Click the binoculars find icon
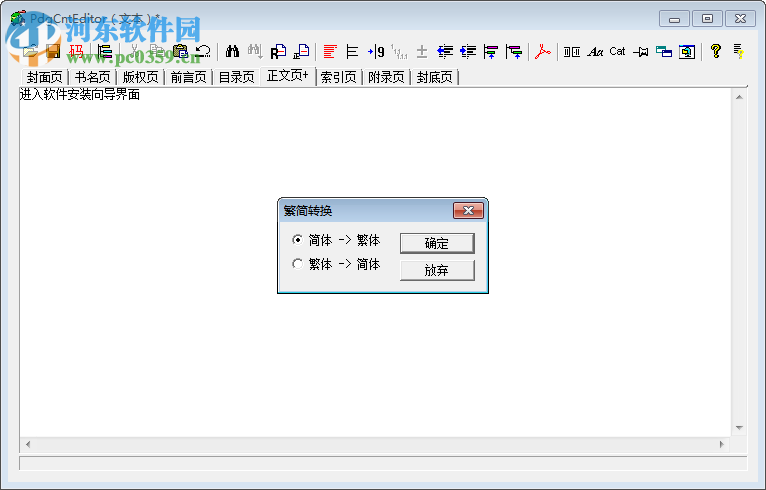This screenshot has height=490, width=766. (x=233, y=51)
